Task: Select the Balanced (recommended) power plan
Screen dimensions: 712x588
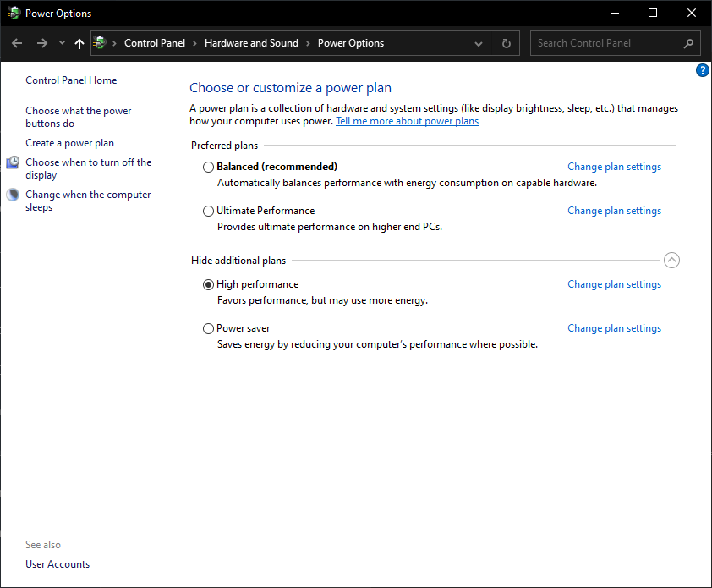Action: 208,168
